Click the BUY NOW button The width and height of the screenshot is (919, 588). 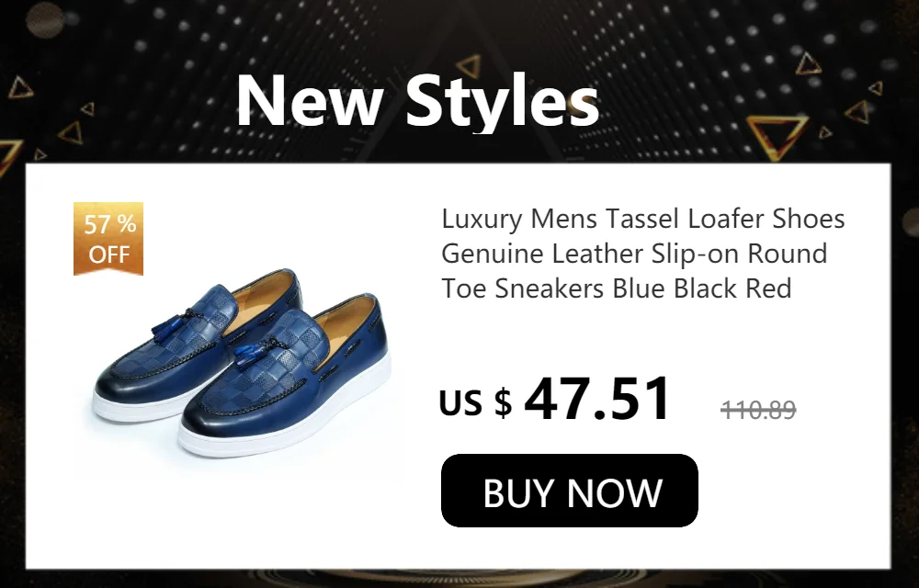tap(569, 491)
